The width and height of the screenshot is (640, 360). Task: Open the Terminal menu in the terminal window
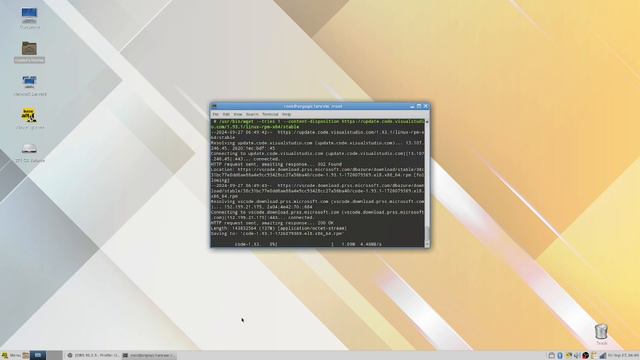tap(270, 114)
